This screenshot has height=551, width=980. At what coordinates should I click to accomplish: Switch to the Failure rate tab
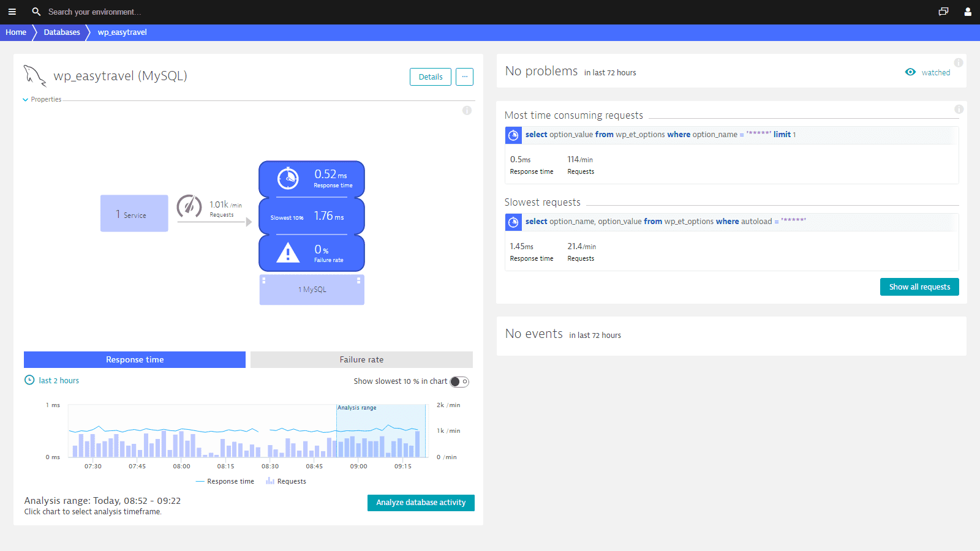tap(361, 359)
